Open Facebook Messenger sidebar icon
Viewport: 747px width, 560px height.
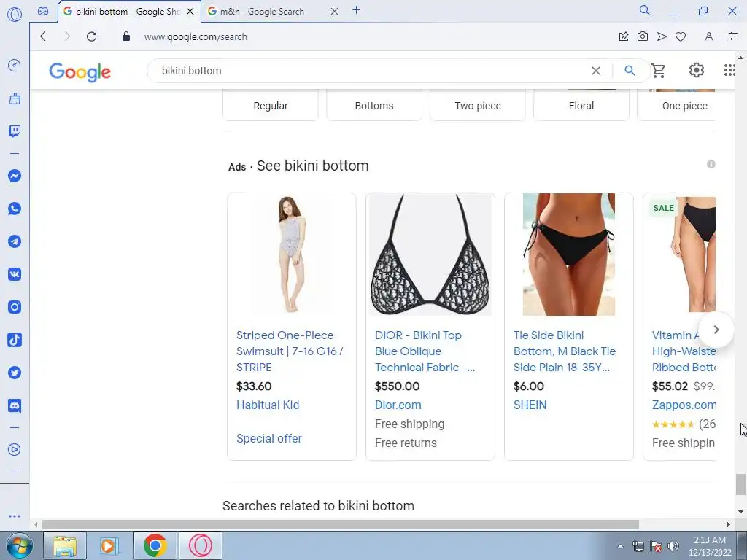pos(15,176)
